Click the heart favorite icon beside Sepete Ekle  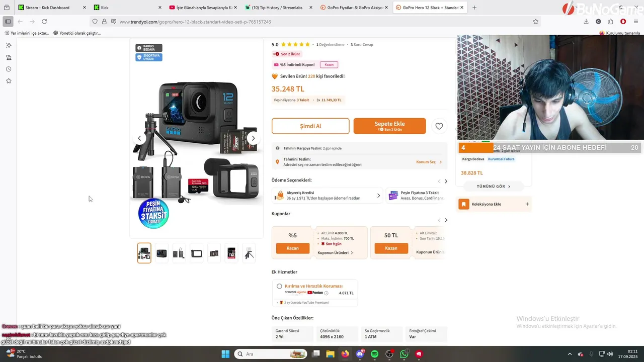[x=439, y=126]
